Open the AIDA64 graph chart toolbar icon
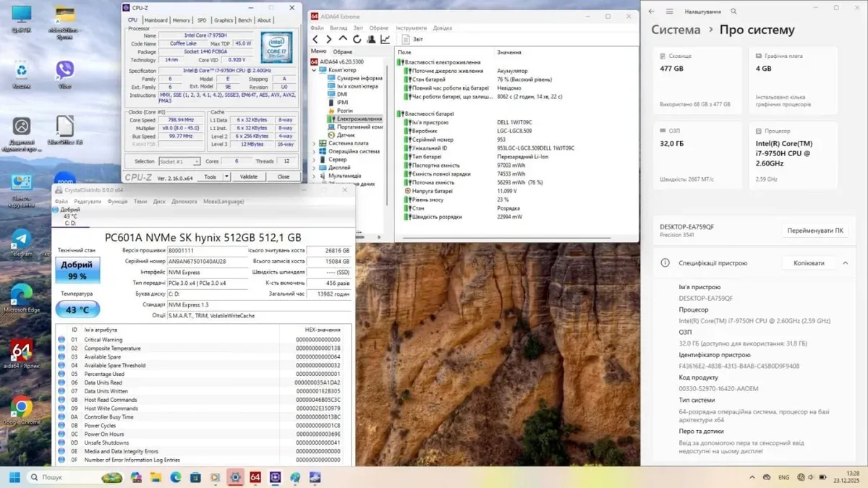 [385, 39]
